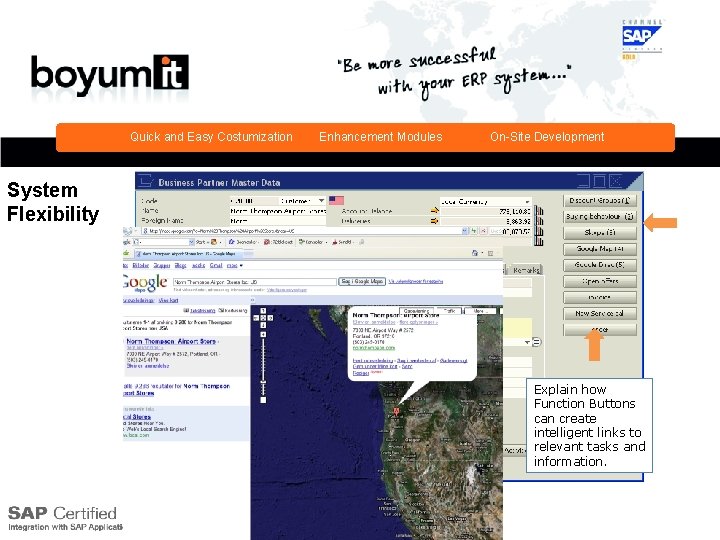The height and width of the screenshot is (540, 720).
Task: Click the Google logo
Action: 145,283
